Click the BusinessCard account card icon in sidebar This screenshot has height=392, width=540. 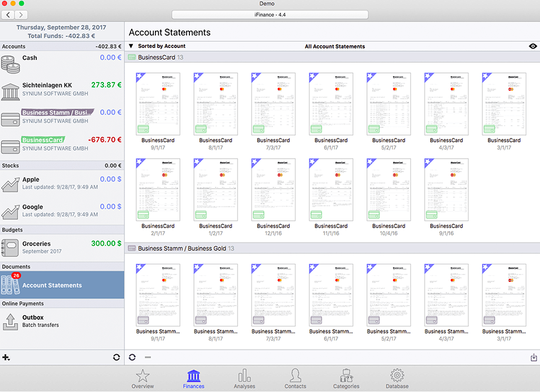(x=10, y=147)
